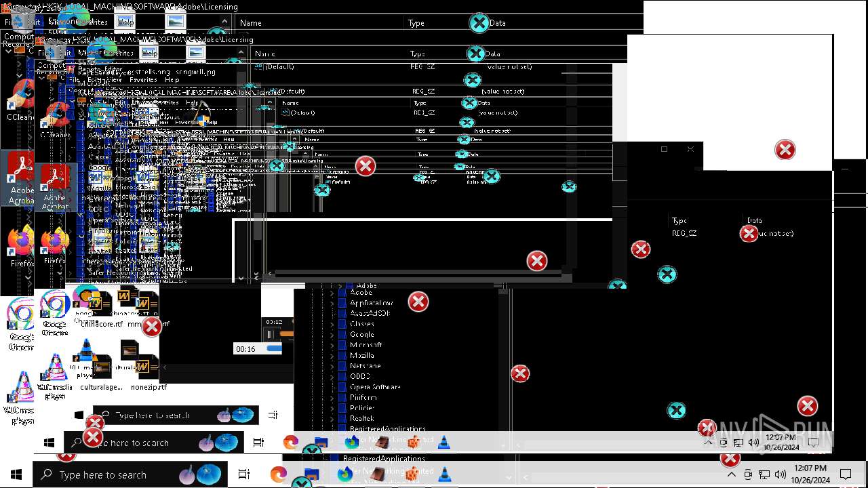868x488 pixels.
Task: Expand the AppDataLow registry key
Action: [332, 303]
